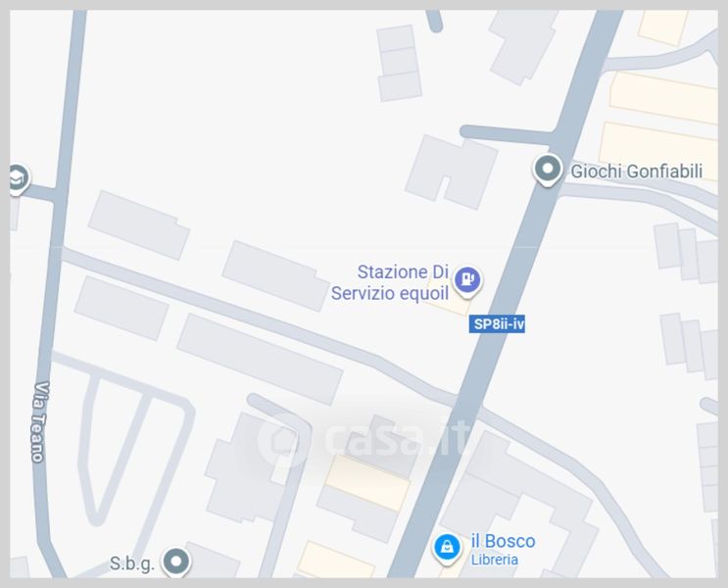
Task: Select the S.b.g. location pin
Action: pyautogui.click(x=176, y=562)
